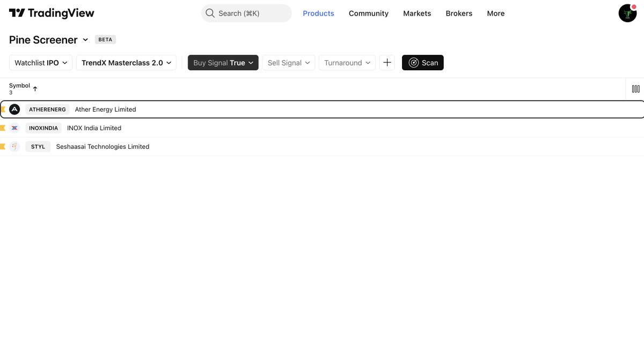Run the Scan button
Screen dimensions: 644x362
coord(423,63)
